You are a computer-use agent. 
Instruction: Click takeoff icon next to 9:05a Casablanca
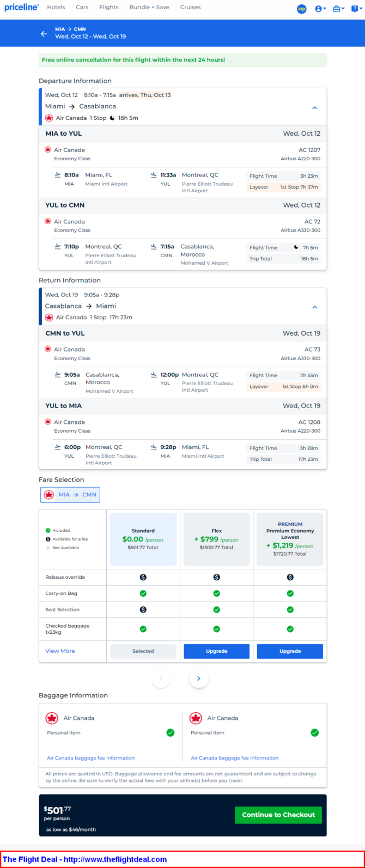[58, 374]
